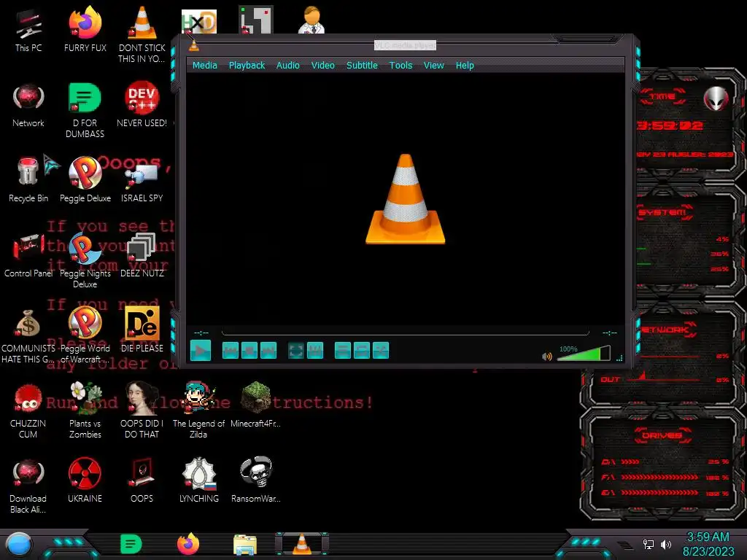Open DONT STICK THIS IN YO VLC shortcut
Screen dimensions: 747x560
pyautogui.click(x=142, y=34)
